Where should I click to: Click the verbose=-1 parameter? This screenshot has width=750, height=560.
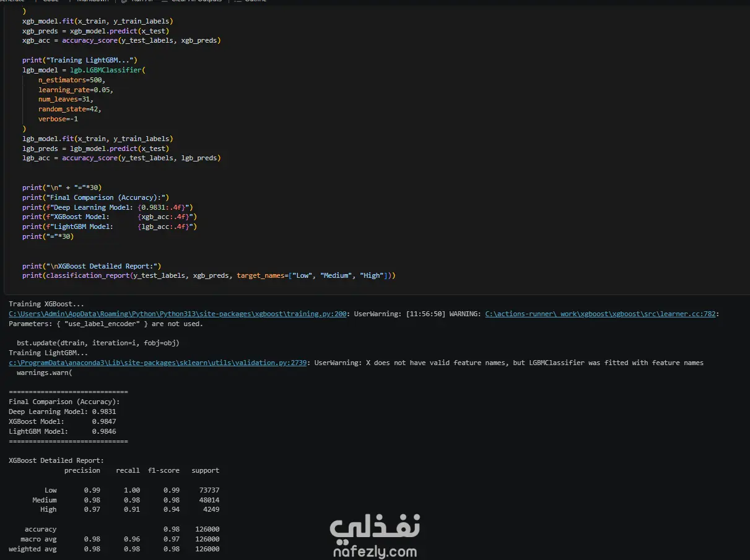58,119
